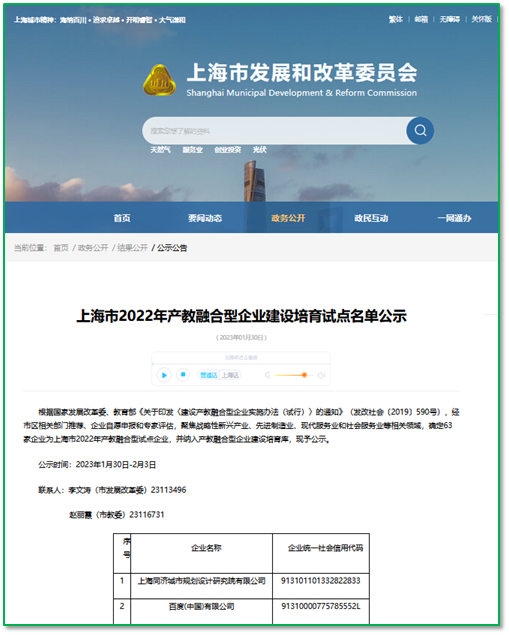Open the 政务公开 navigation tab
The width and height of the screenshot is (509, 635).
tap(288, 218)
